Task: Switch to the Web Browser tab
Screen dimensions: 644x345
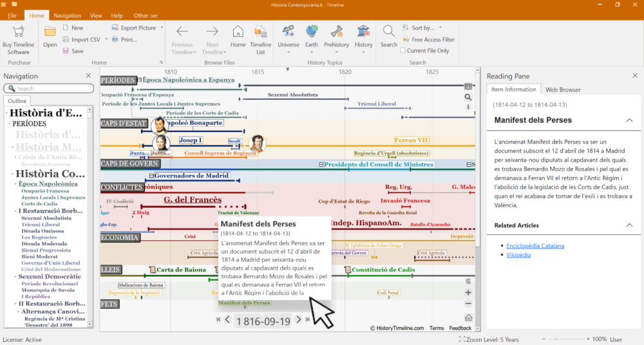Action: (563, 89)
